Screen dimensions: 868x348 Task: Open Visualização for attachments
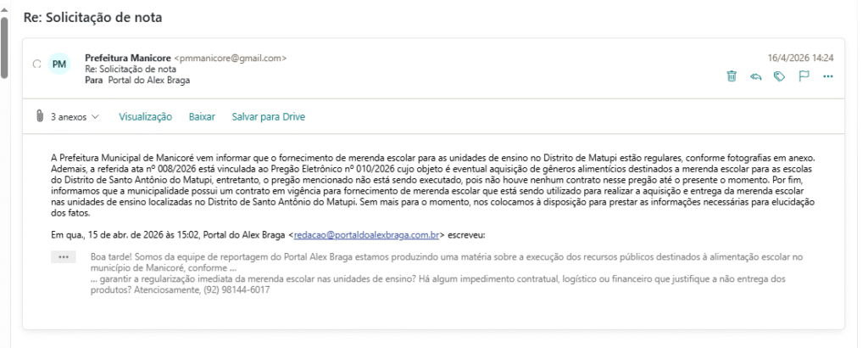coord(145,117)
